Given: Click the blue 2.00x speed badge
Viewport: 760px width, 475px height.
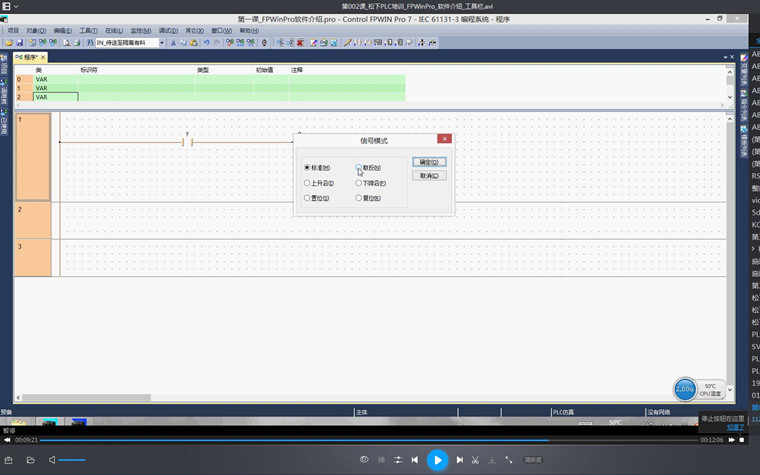Looking at the screenshot, I should click(685, 389).
